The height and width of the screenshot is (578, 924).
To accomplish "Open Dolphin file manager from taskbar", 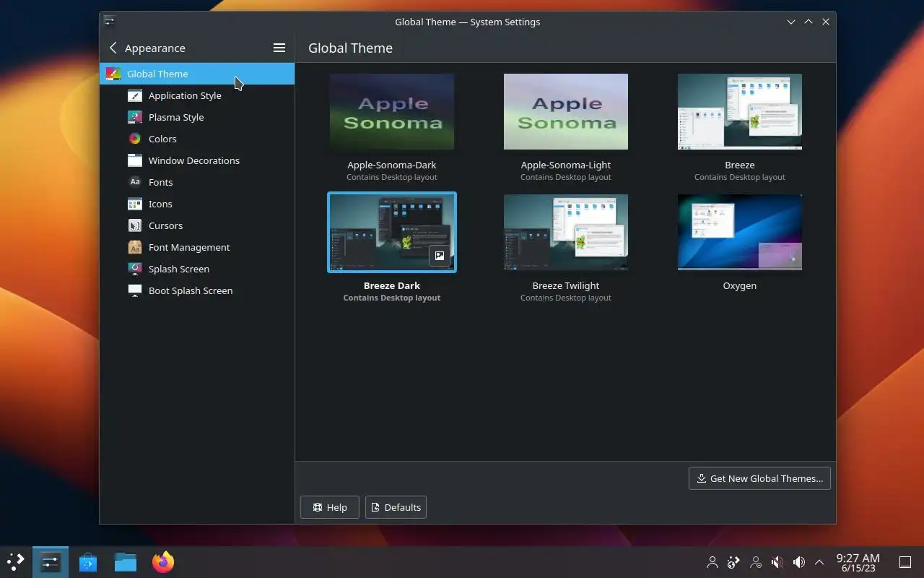I will pyautogui.click(x=126, y=562).
